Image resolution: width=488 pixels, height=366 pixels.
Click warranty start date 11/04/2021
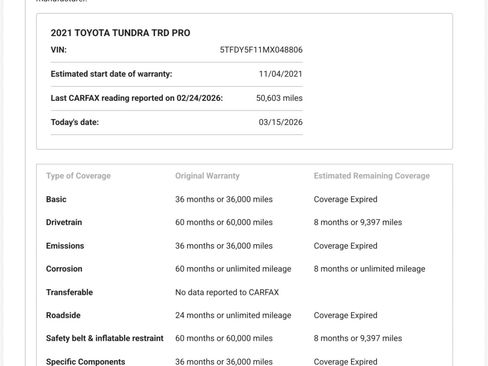pyautogui.click(x=281, y=74)
